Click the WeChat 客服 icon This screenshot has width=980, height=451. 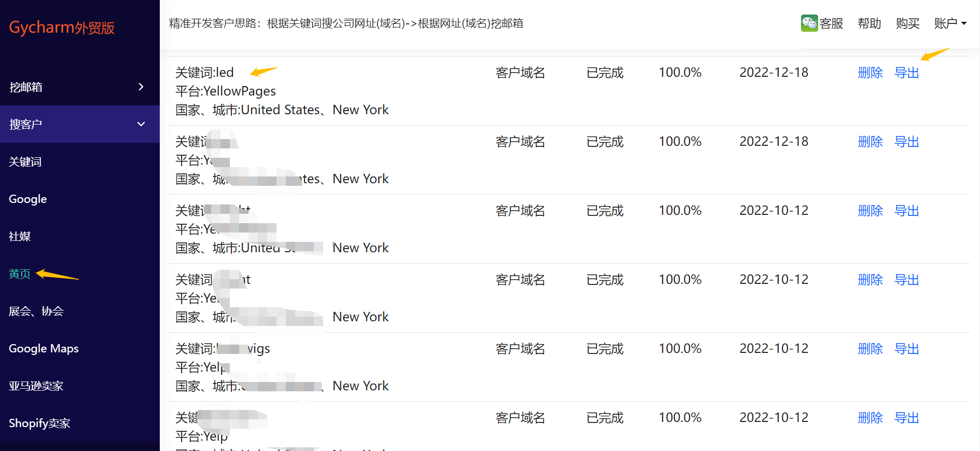pyautogui.click(x=809, y=23)
